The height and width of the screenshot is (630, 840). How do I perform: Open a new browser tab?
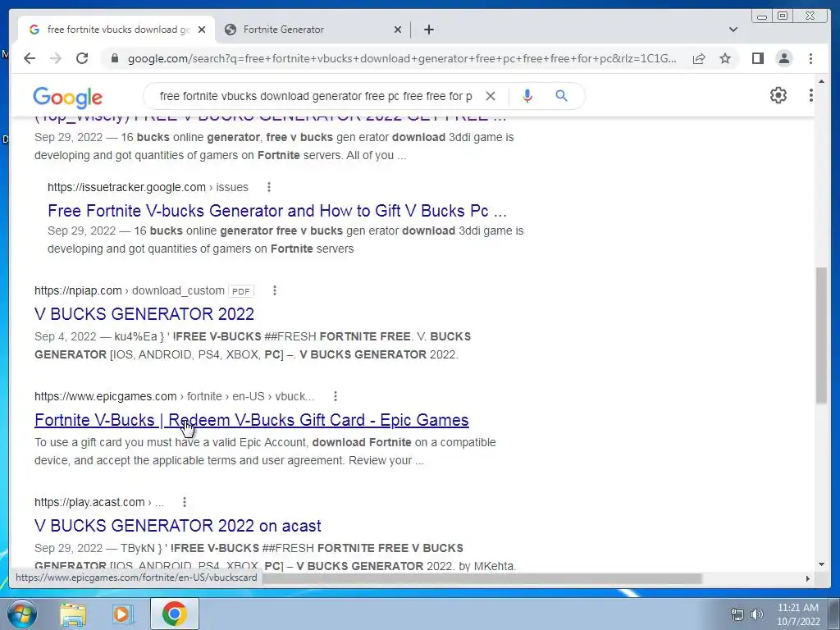(x=428, y=30)
